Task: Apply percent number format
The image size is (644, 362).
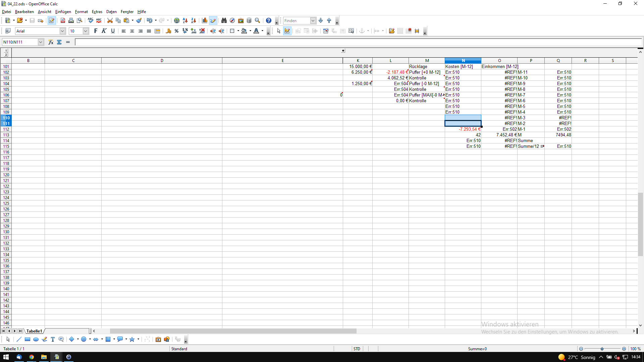Action: click(x=176, y=31)
